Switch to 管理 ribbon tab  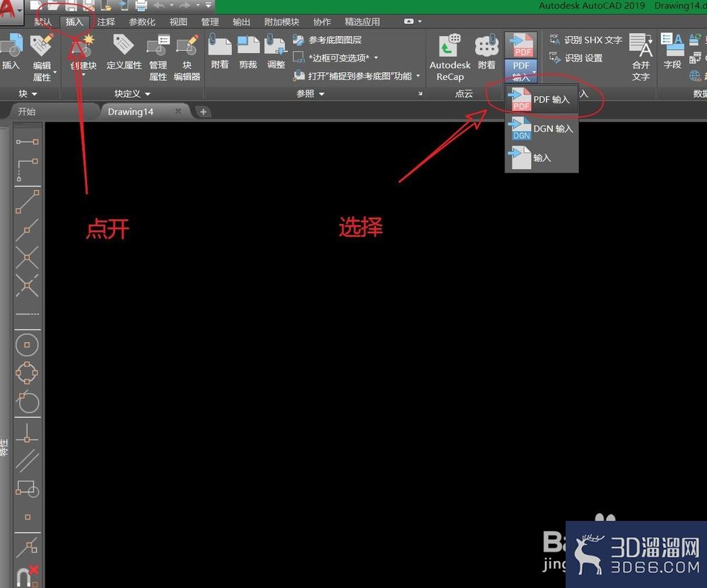pos(210,22)
